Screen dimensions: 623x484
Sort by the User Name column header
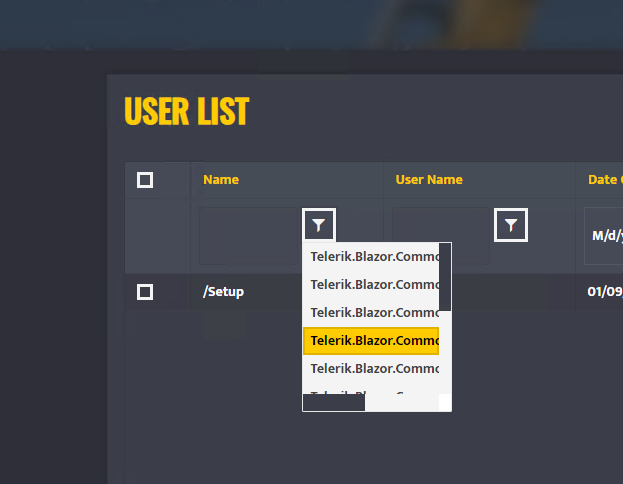pyautogui.click(x=429, y=180)
